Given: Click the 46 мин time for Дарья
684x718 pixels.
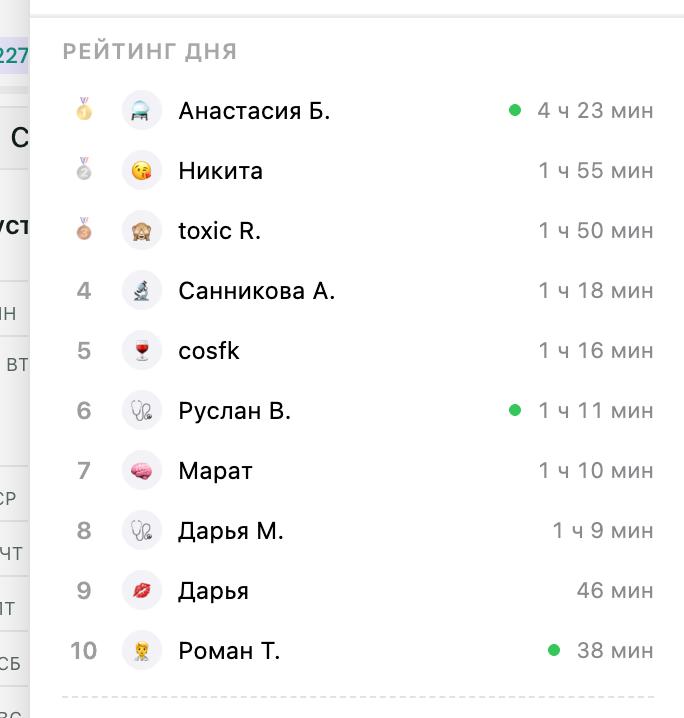Looking at the screenshot, I should (x=615, y=590).
